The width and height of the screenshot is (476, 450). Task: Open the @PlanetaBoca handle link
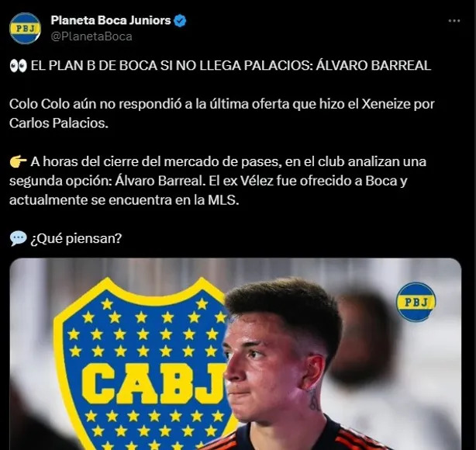click(91, 36)
